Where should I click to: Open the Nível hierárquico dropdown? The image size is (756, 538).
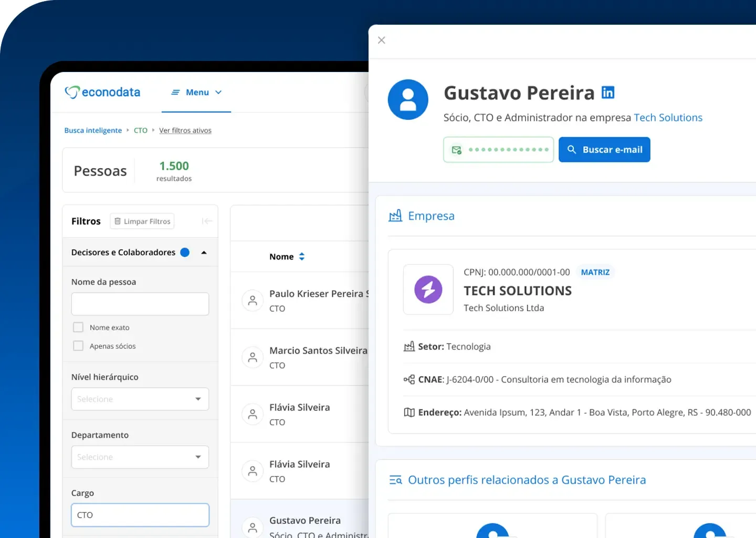pyautogui.click(x=140, y=399)
